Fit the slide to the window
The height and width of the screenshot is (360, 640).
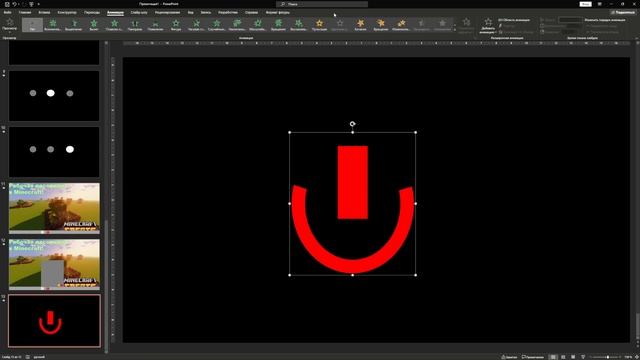(637, 357)
